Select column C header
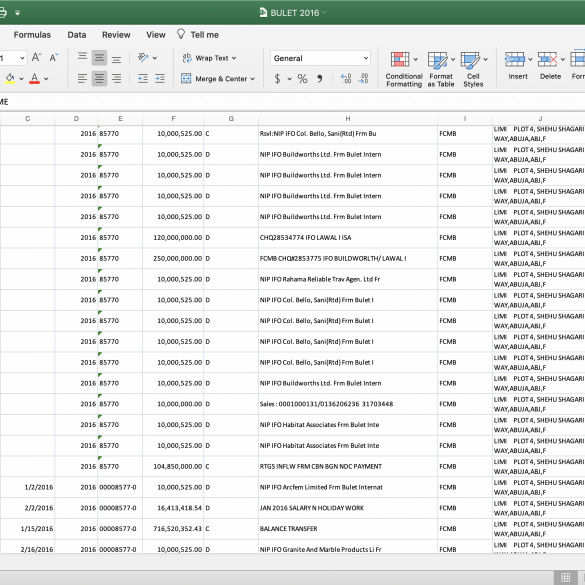Image resolution: width=585 pixels, height=585 pixels. tap(27, 119)
